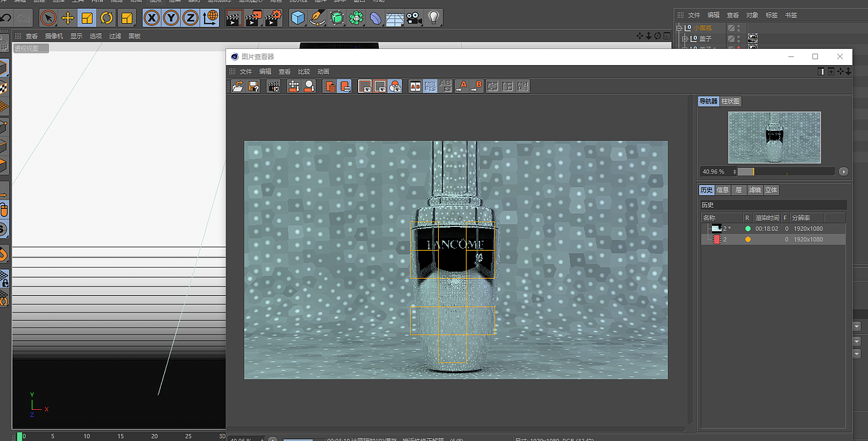868x441 pixels.
Task: Open 比较 menu in Picture Viewer
Action: tap(304, 71)
